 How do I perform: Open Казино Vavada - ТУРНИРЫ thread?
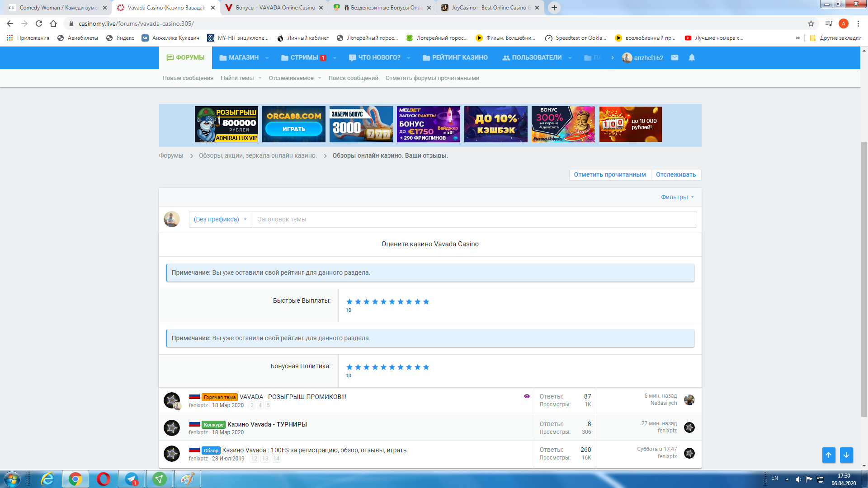(x=267, y=424)
